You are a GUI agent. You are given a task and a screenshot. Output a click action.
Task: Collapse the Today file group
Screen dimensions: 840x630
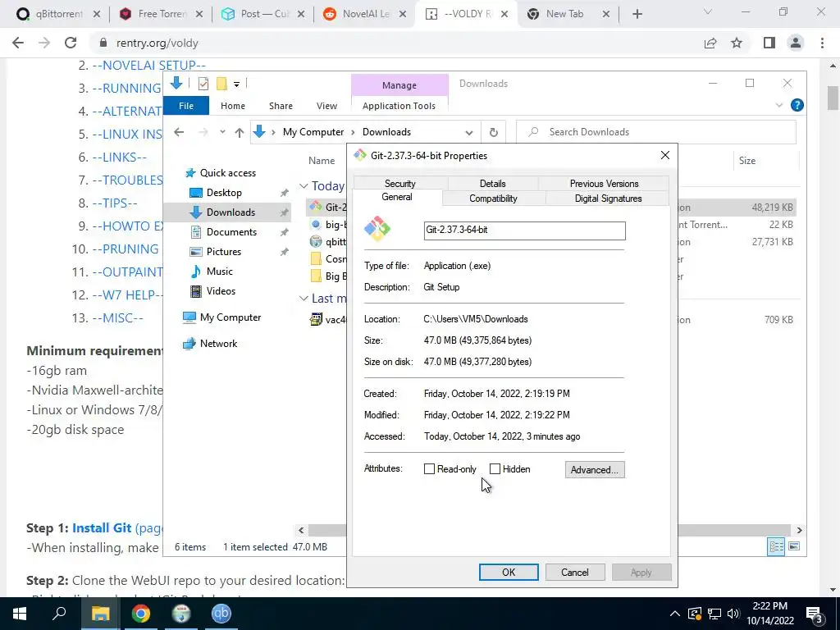304,186
